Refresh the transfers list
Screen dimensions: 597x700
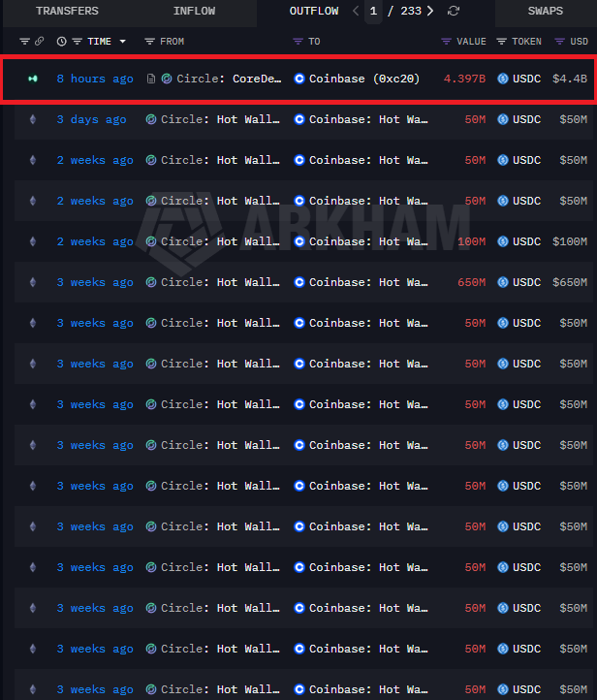click(x=454, y=11)
